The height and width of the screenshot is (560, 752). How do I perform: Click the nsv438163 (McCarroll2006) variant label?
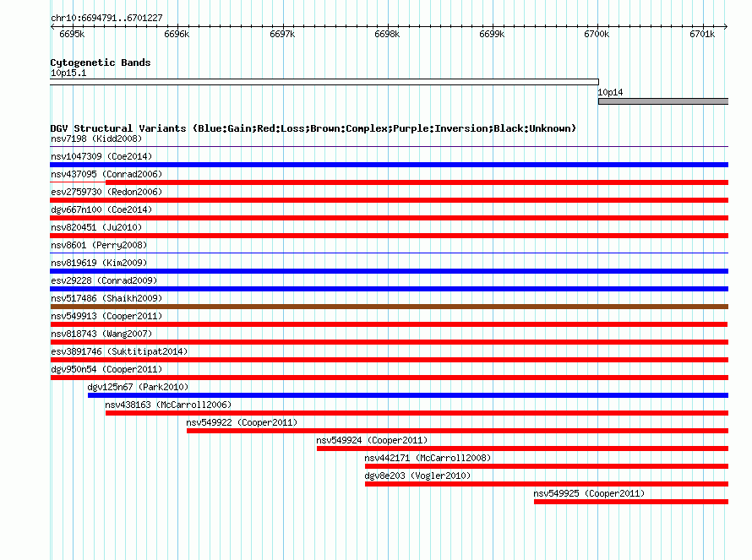pos(168,405)
